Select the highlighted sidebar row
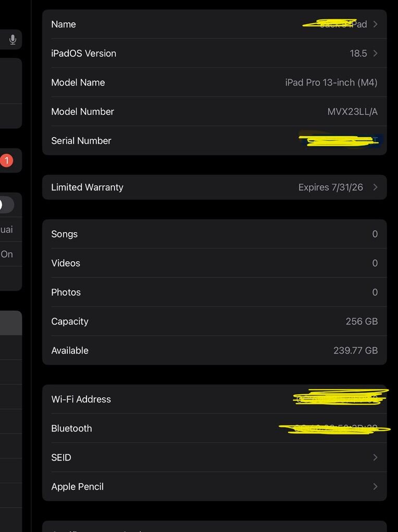This screenshot has height=532, width=398. [x=10, y=323]
